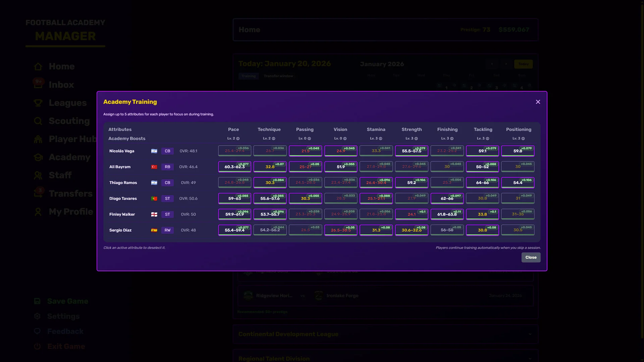This screenshot has width=644, height=362.
Task: Click Sergio Díaz's player name row
Action: [120, 230]
